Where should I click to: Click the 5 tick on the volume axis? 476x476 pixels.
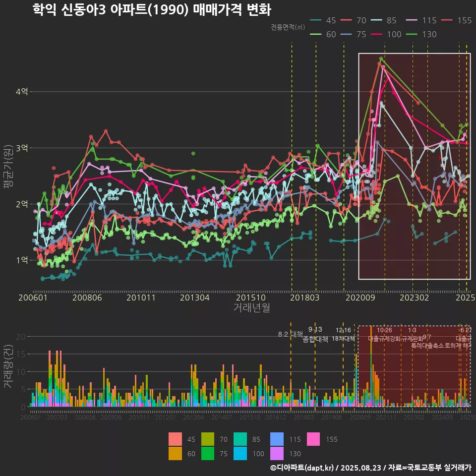coord(23,389)
